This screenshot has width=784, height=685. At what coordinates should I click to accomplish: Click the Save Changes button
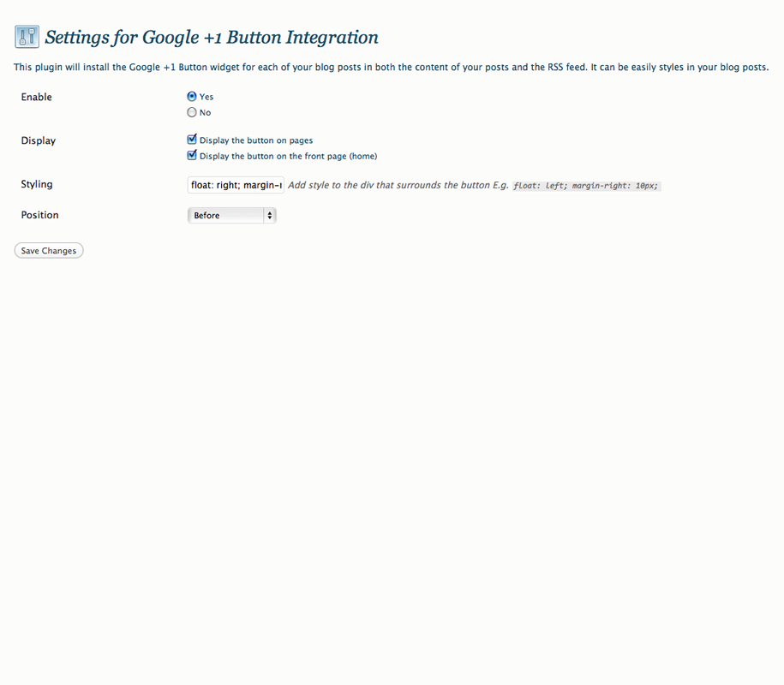tap(49, 250)
